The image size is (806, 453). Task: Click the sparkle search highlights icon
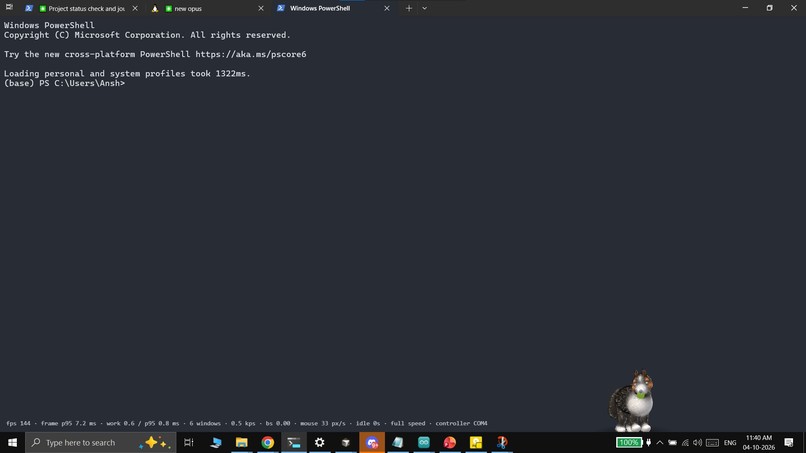(155, 442)
